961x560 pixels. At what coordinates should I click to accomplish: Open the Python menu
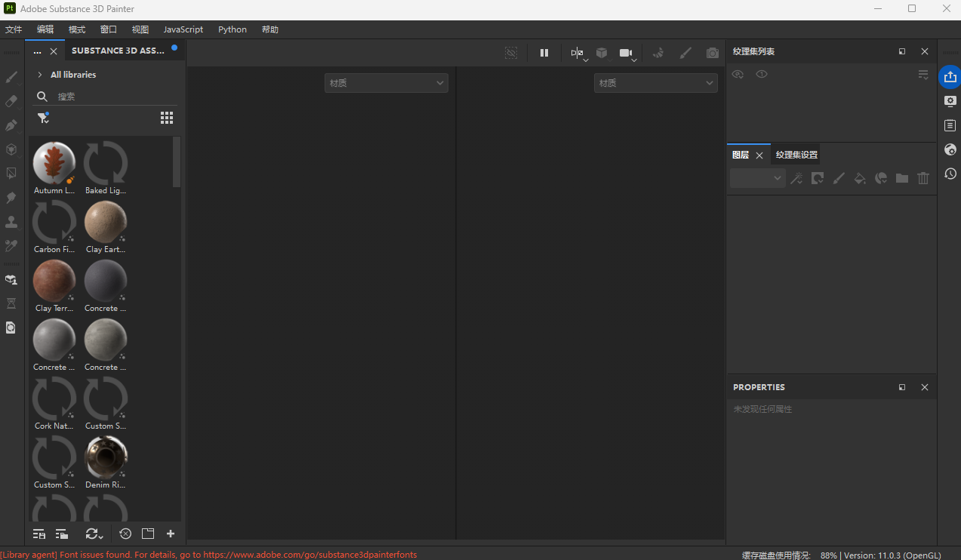[233, 29]
